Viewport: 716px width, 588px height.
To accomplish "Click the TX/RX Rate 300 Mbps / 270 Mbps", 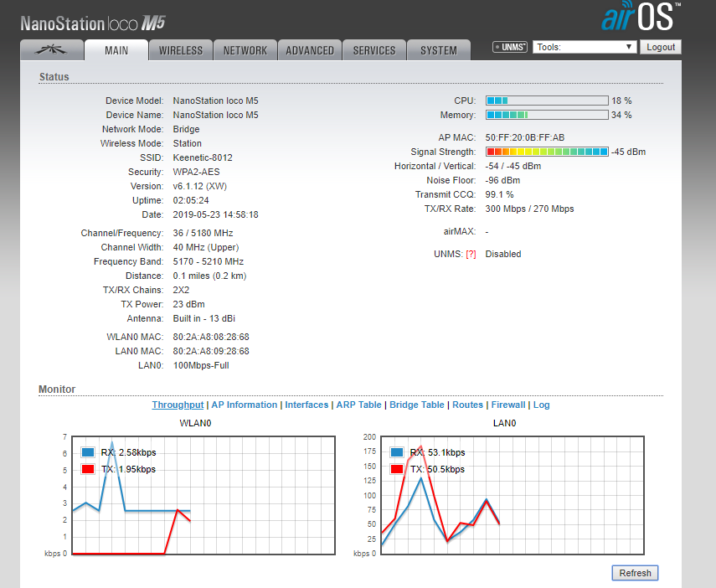I will tap(530, 209).
